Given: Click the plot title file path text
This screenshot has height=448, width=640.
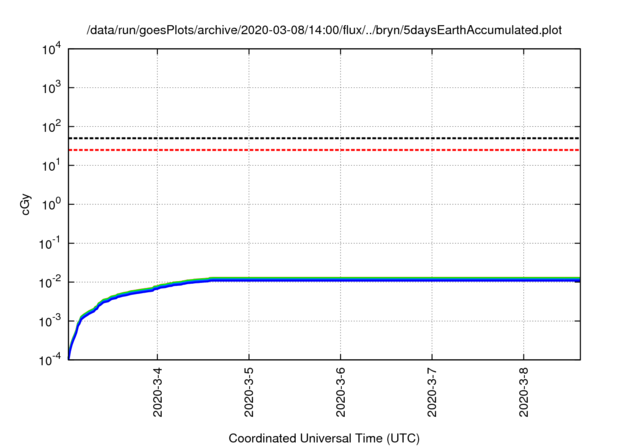Looking at the screenshot, I should point(324,30).
